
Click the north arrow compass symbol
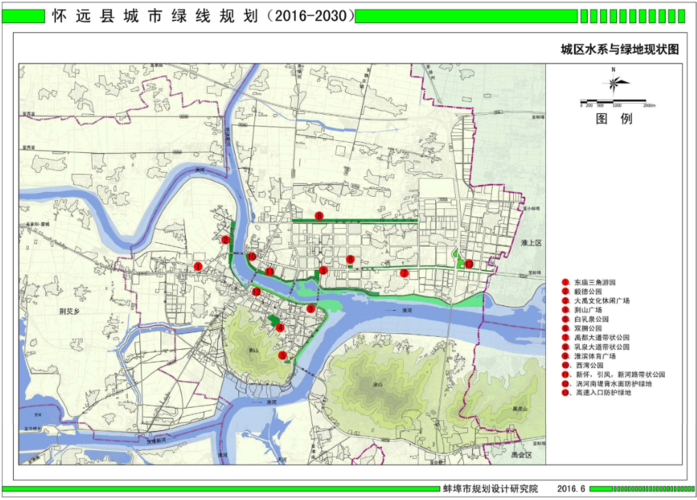coord(614,83)
